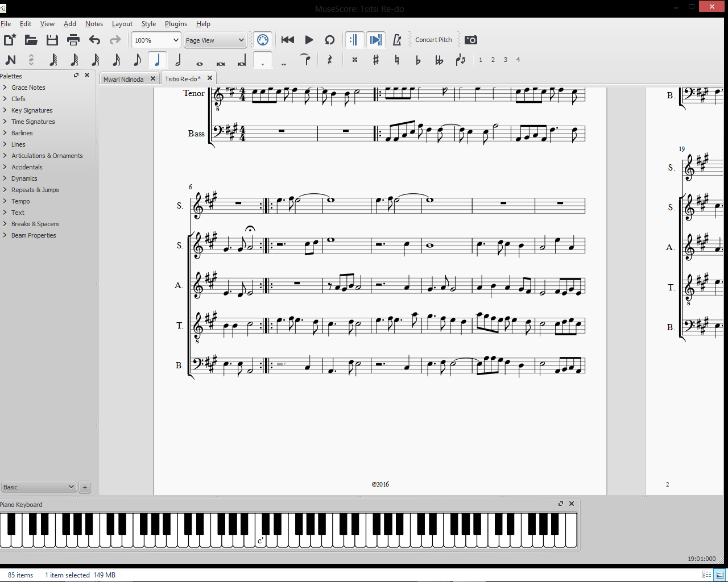Save the current score
Screen dimensions: 728x582
pos(52,40)
